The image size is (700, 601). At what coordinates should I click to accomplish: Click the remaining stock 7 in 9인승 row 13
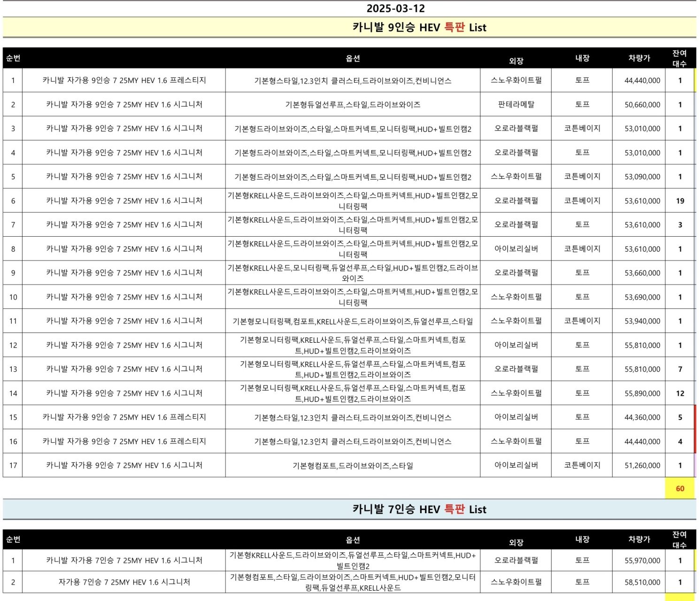tap(680, 369)
